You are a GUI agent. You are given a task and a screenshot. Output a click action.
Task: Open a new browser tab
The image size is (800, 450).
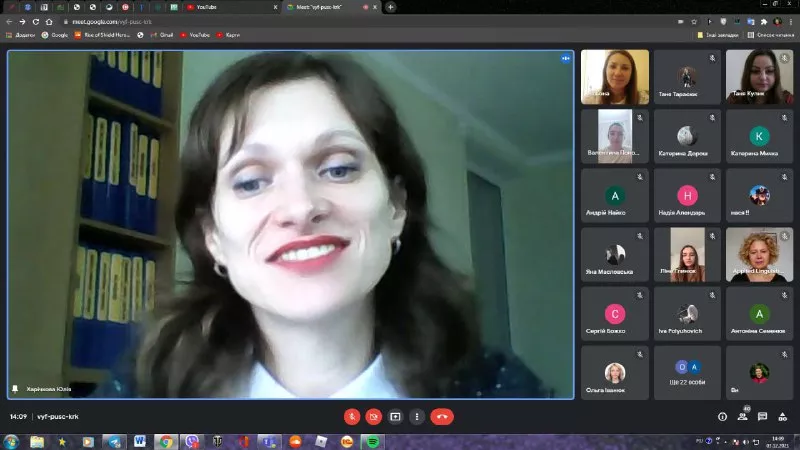(390, 7)
